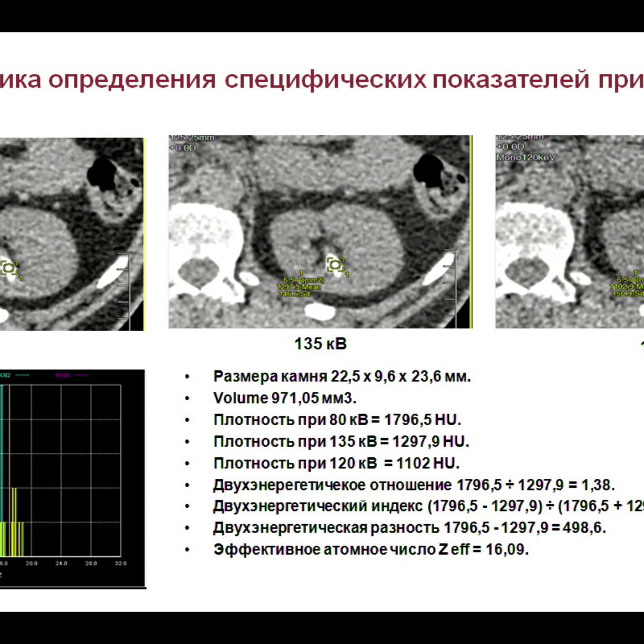Click the scale ruler on the left CT image

(x=124, y=286)
